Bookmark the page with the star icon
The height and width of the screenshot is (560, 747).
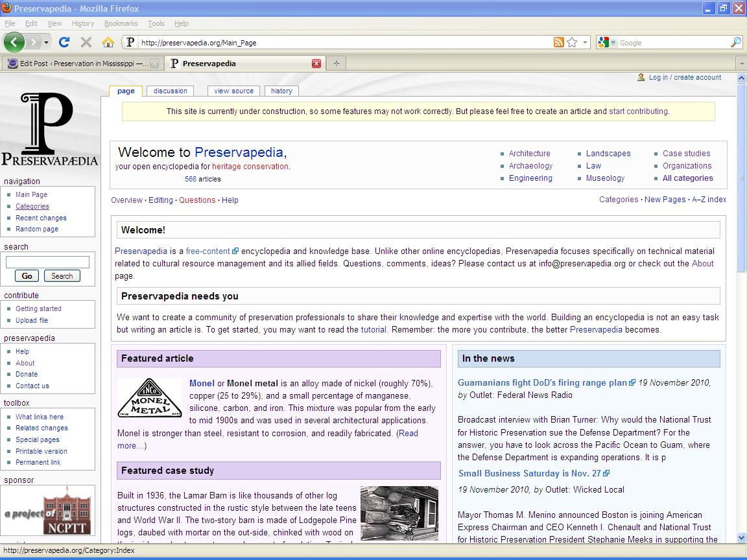tap(572, 42)
